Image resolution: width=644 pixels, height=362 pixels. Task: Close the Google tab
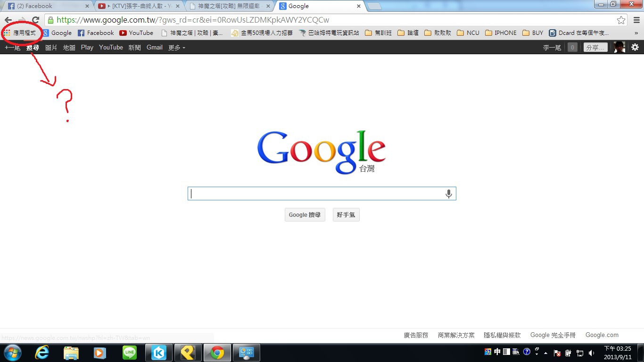point(359,7)
